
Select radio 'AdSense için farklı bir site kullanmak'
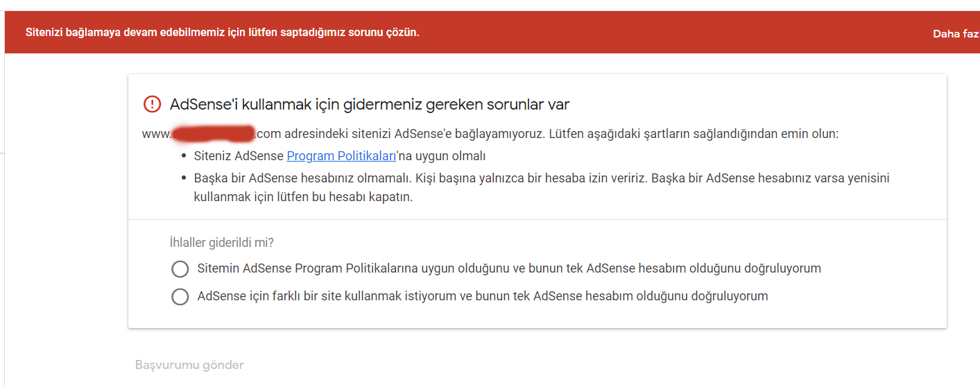(x=180, y=297)
